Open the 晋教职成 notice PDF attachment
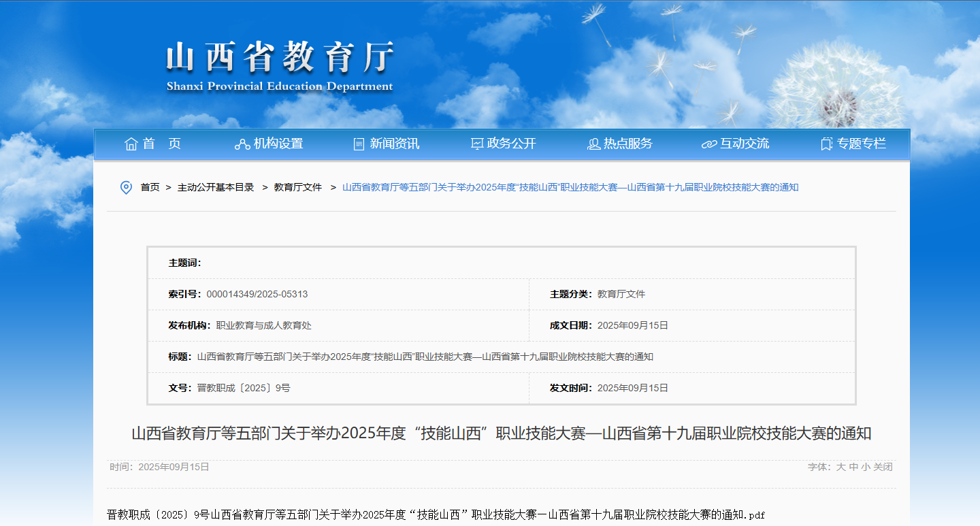 [436, 515]
